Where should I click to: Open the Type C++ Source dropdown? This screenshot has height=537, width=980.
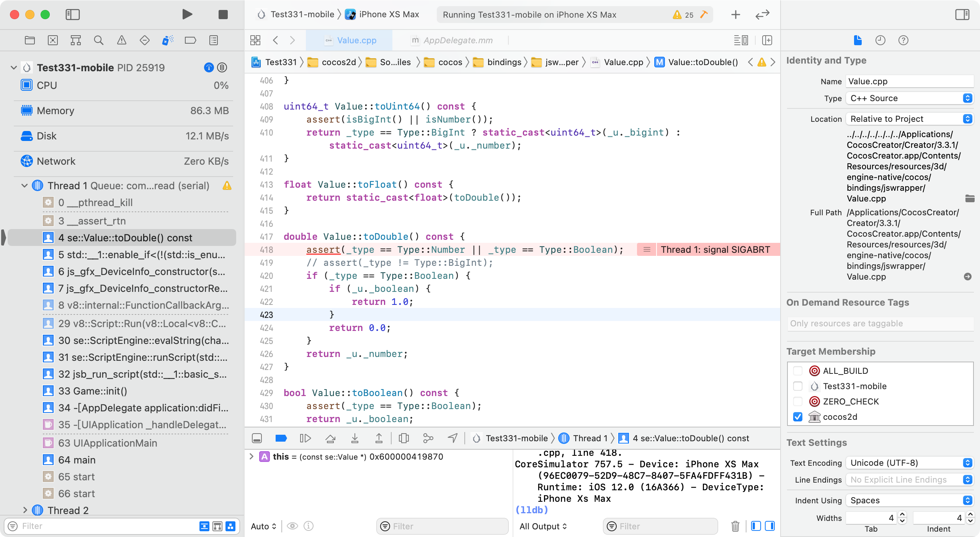910,98
